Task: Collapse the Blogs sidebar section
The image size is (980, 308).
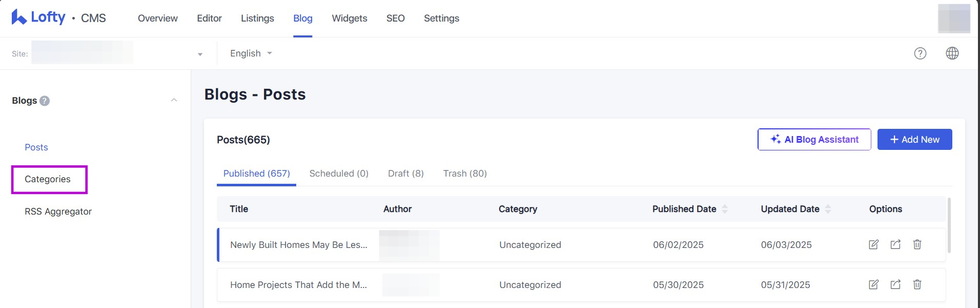Action: click(x=174, y=100)
